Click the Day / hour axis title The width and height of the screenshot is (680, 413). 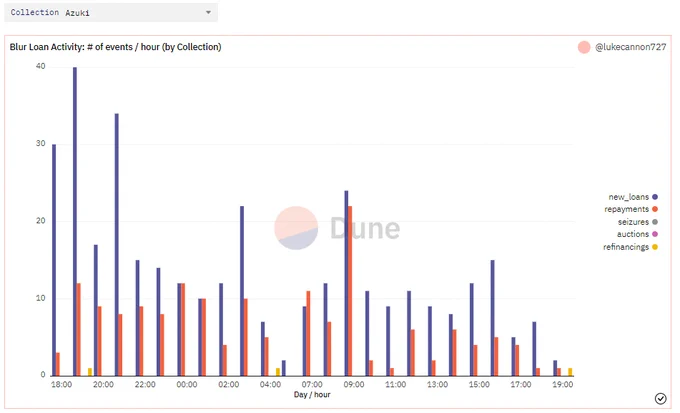click(x=312, y=394)
